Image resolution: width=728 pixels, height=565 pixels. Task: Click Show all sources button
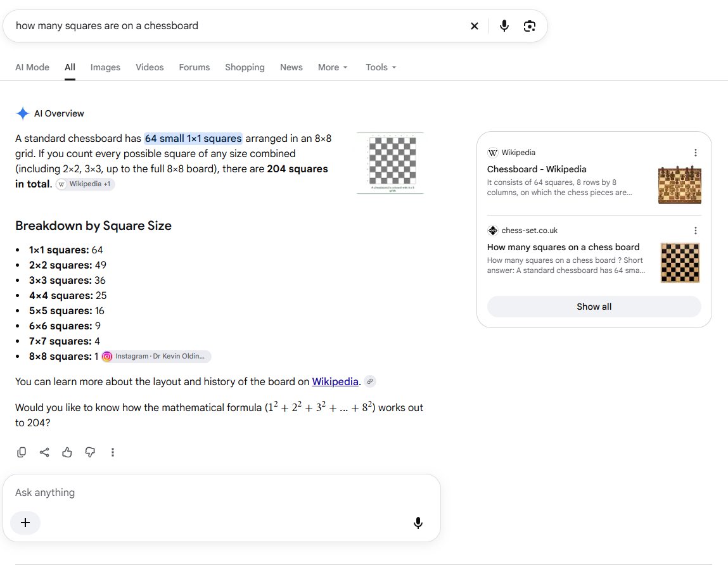pos(594,307)
